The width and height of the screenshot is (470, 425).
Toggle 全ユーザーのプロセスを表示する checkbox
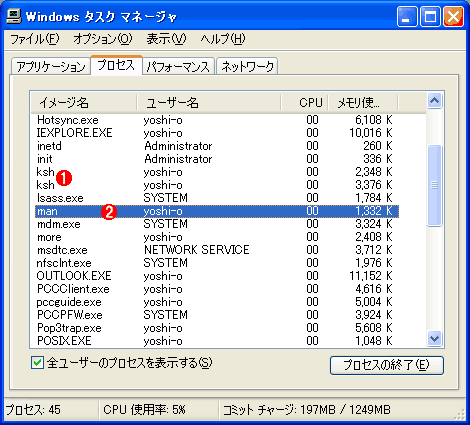(x=37, y=363)
